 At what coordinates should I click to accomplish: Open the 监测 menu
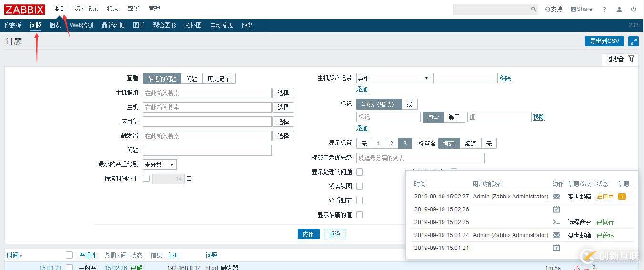click(x=60, y=9)
